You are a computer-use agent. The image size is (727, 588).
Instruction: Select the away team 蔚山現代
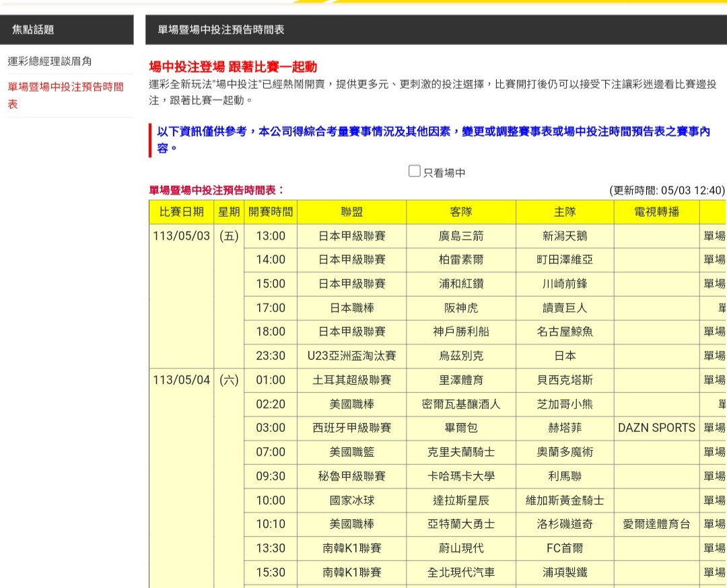[x=461, y=548]
